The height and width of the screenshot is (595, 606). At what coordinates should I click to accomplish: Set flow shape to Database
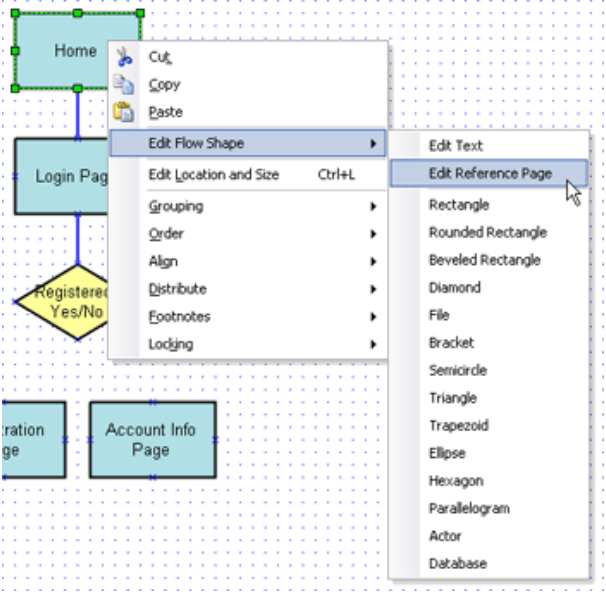457,563
